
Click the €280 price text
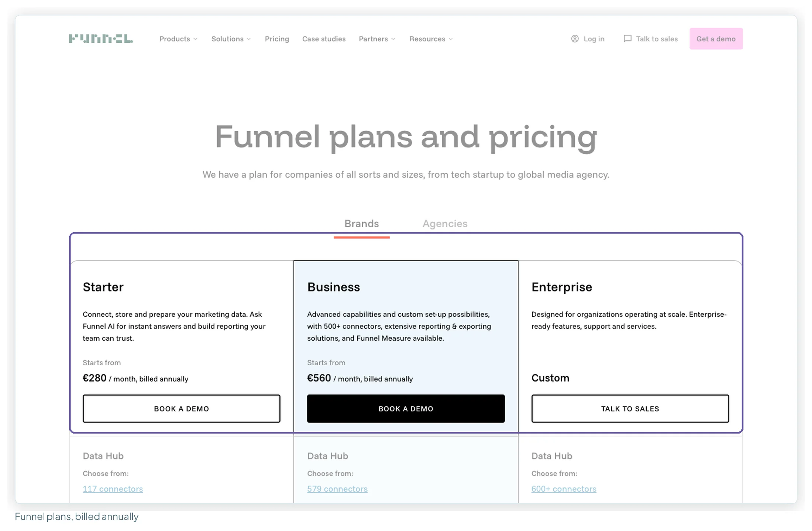click(94, 378)
